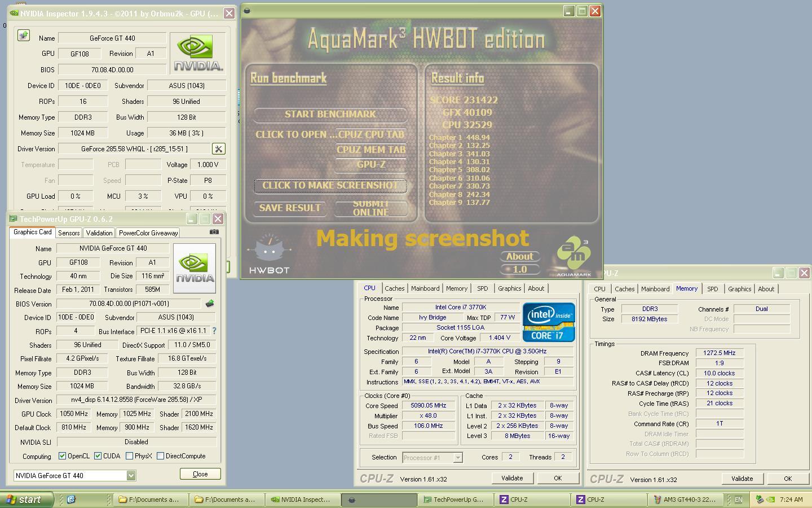Open Mainboard tab in left CPU-Z window
812x508 pixels.
(425, 288)
